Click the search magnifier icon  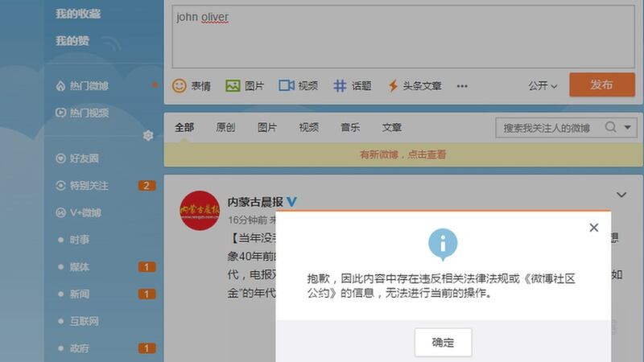(611, 127)
